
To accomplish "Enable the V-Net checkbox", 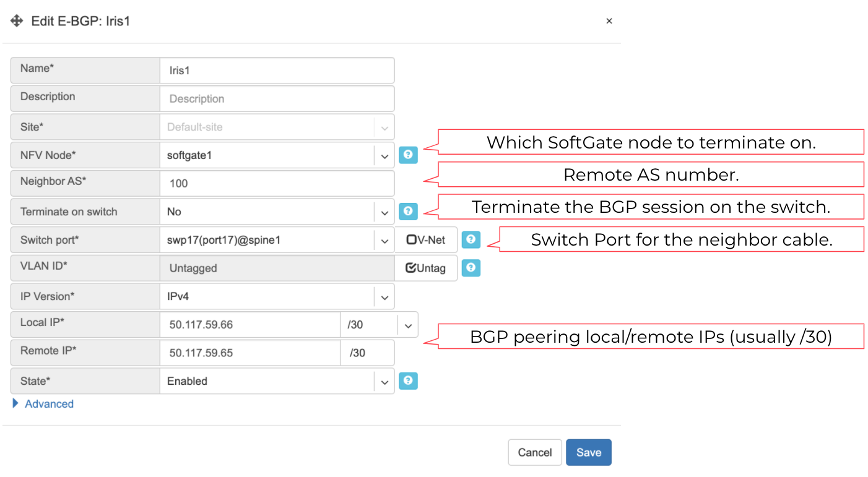I will pos(411,240).
